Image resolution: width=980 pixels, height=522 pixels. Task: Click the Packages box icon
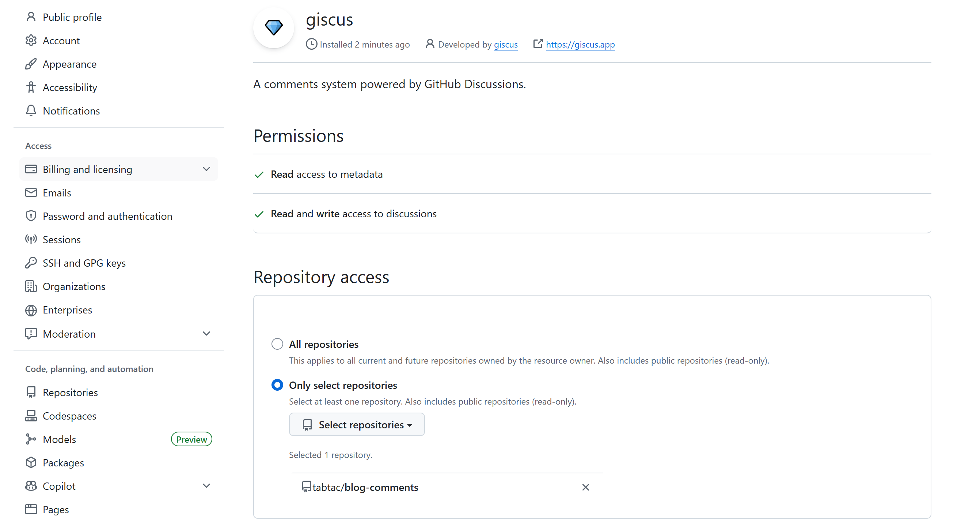pos(31,462)
